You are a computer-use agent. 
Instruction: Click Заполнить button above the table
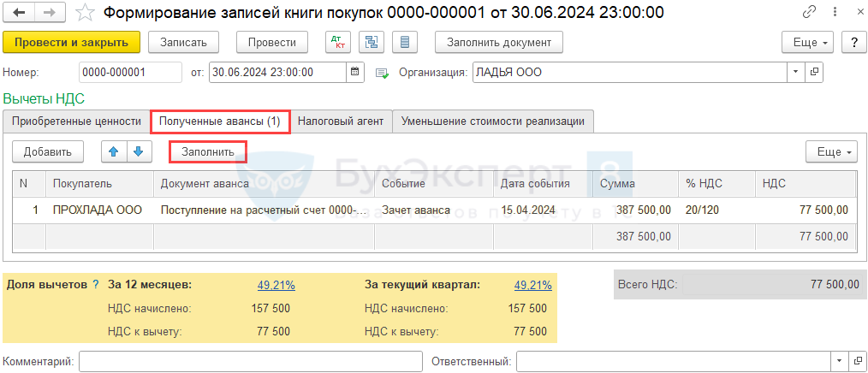[x=208, y=151]
